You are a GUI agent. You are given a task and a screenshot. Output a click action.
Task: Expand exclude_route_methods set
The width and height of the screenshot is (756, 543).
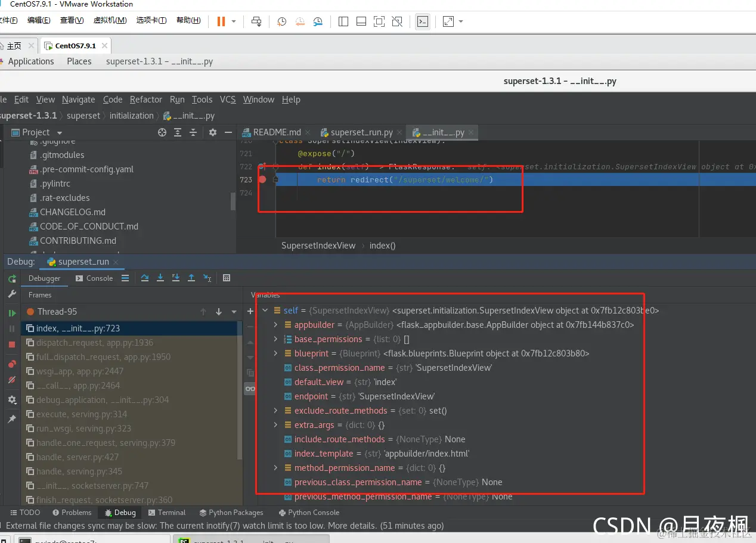[x=275, y=411]
